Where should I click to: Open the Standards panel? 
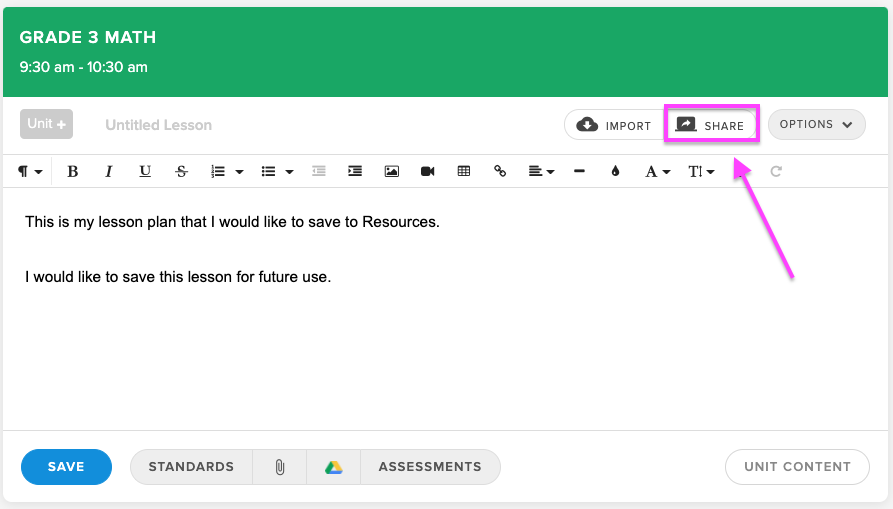click(x=191, y=467)
